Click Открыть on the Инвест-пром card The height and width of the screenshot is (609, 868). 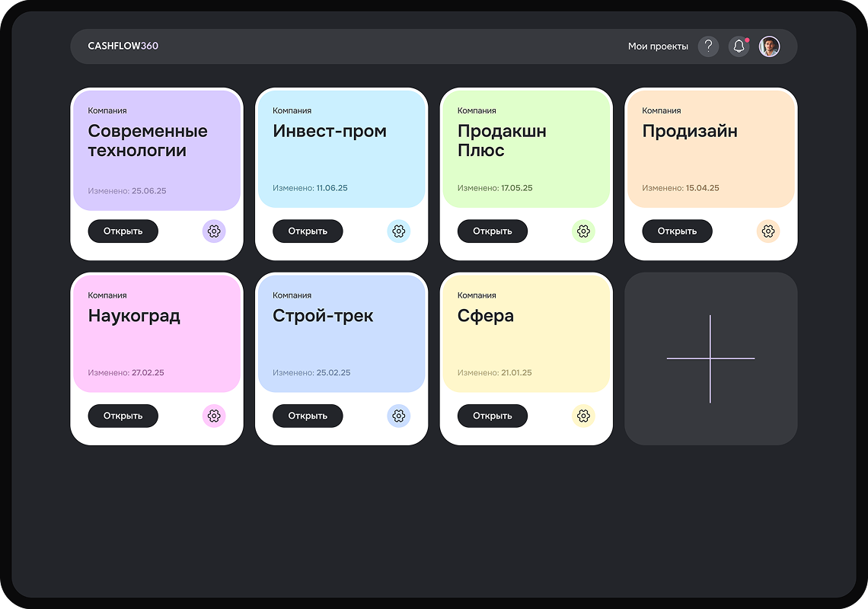pyautogui.click(x=308, y=231)
